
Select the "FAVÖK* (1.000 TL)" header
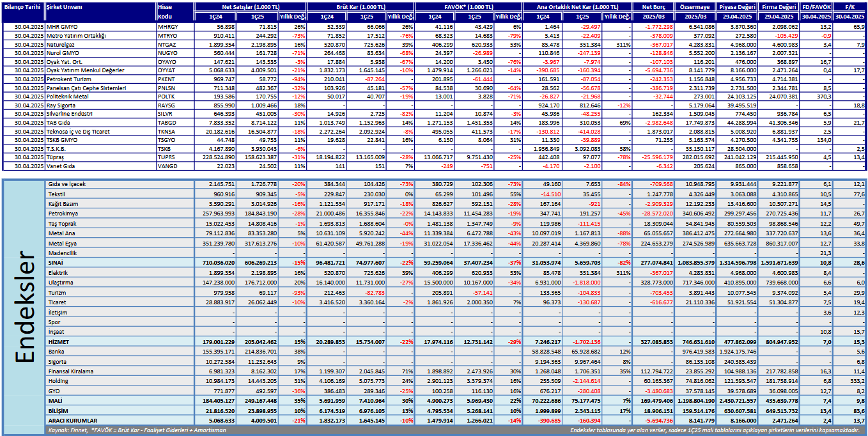[x=469, y=6]
